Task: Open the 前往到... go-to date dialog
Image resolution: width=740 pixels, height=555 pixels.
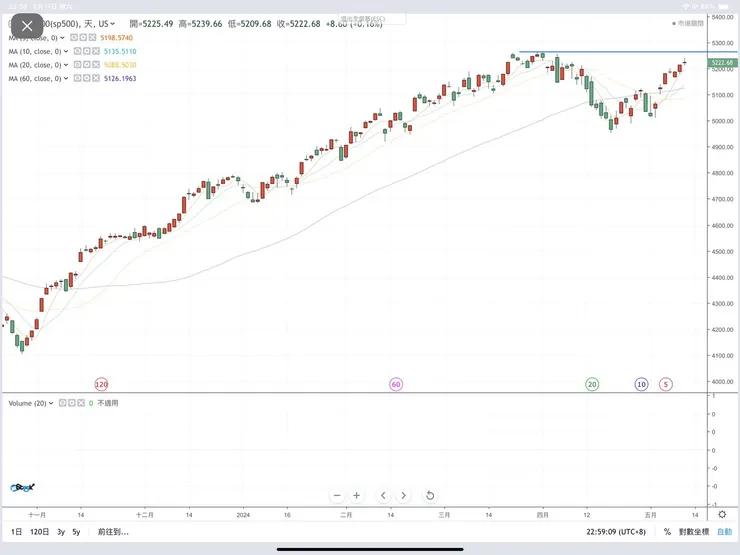Action: [113, 532]
